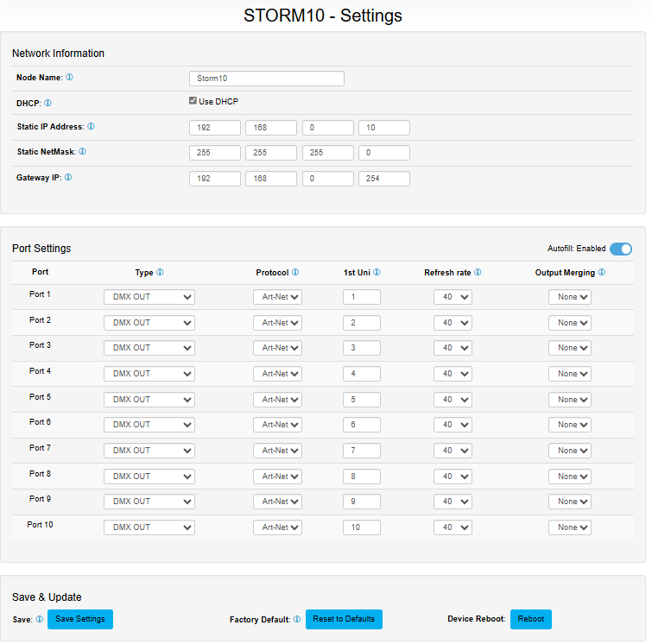Click the Reboot button
Image resolution: width=652 pixels, height=644 pixels.
click(x=530, y=619)
